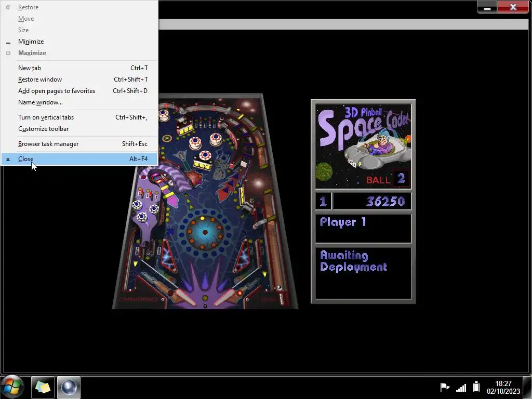Open the network signal tray icon
The width and height of the screenshot is (532, 399).
click(x=461, y=388)
